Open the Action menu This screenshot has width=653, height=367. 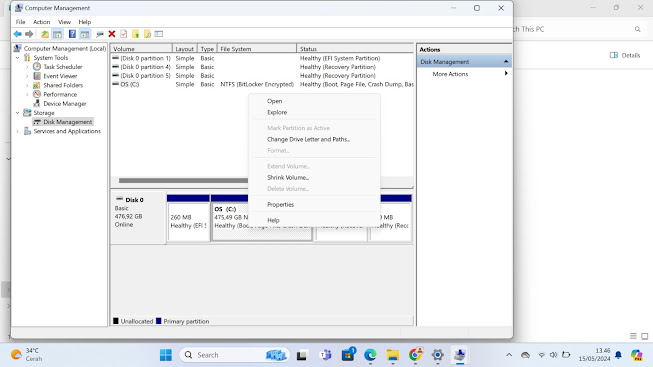42,22
